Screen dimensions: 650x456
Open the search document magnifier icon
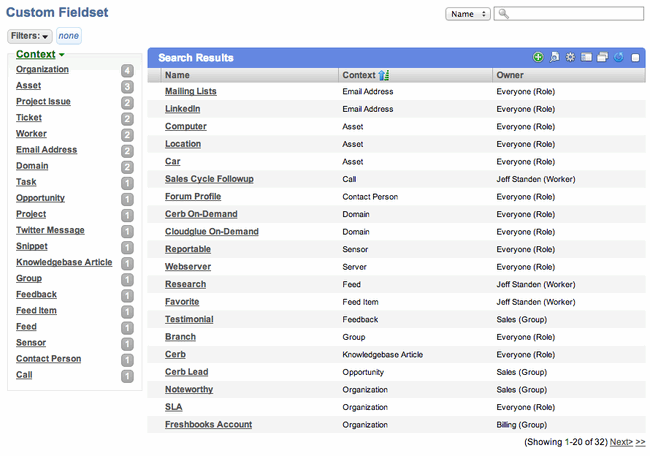point(554,57)
